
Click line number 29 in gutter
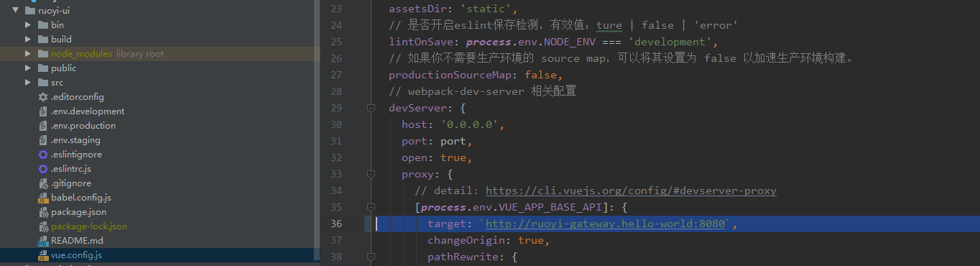click(x=336, y=109)
